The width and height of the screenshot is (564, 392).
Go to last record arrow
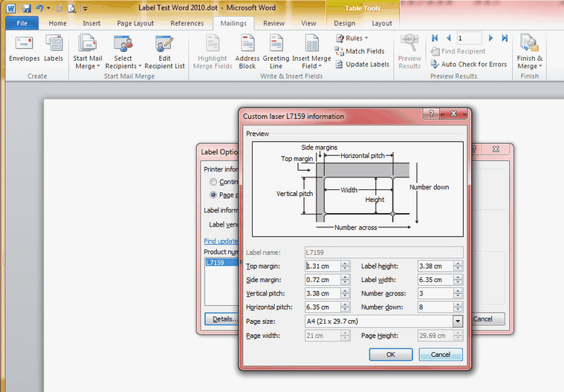click(x=505, y=38)
